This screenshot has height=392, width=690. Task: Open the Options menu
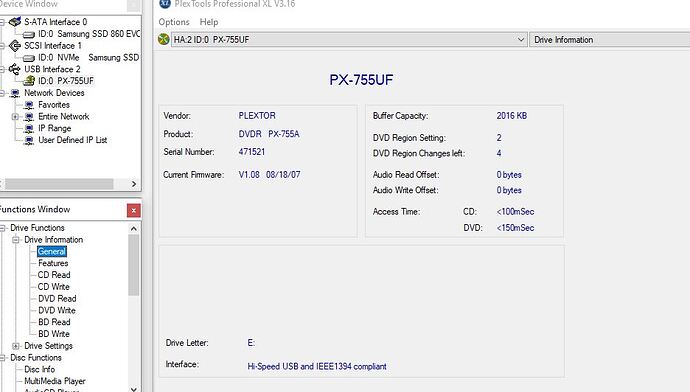[x=174, y=22]
